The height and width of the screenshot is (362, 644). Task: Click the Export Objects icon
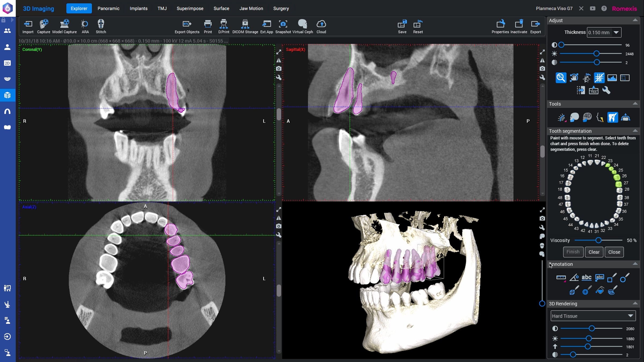pyautogui.click(x=187, y=26)
